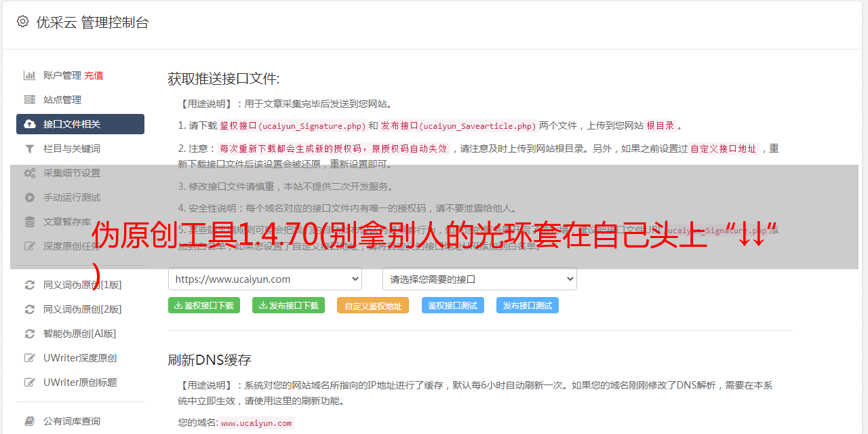
Task: Open the 账户管理 menu item
Action: point(62,75)
